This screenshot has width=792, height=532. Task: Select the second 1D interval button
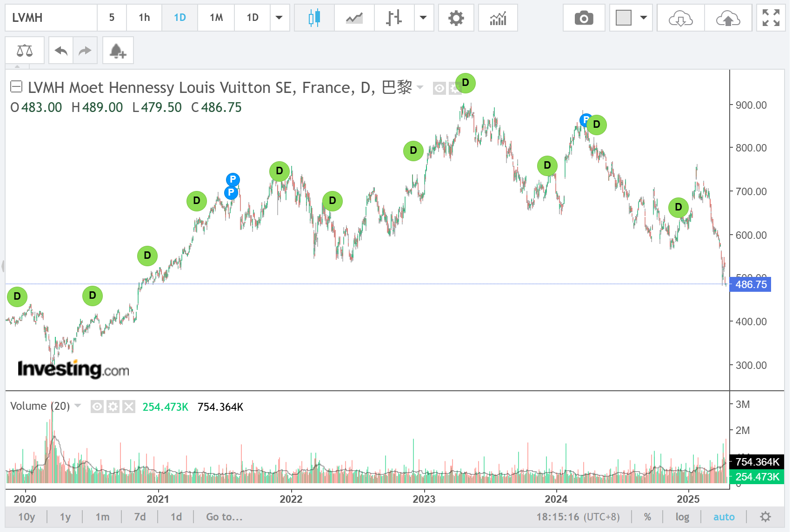pos(253,18)
